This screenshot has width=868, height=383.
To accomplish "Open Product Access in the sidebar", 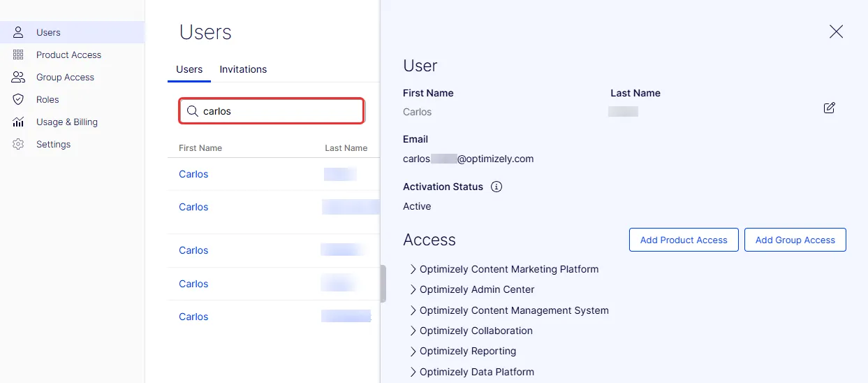I will [72, 55].
